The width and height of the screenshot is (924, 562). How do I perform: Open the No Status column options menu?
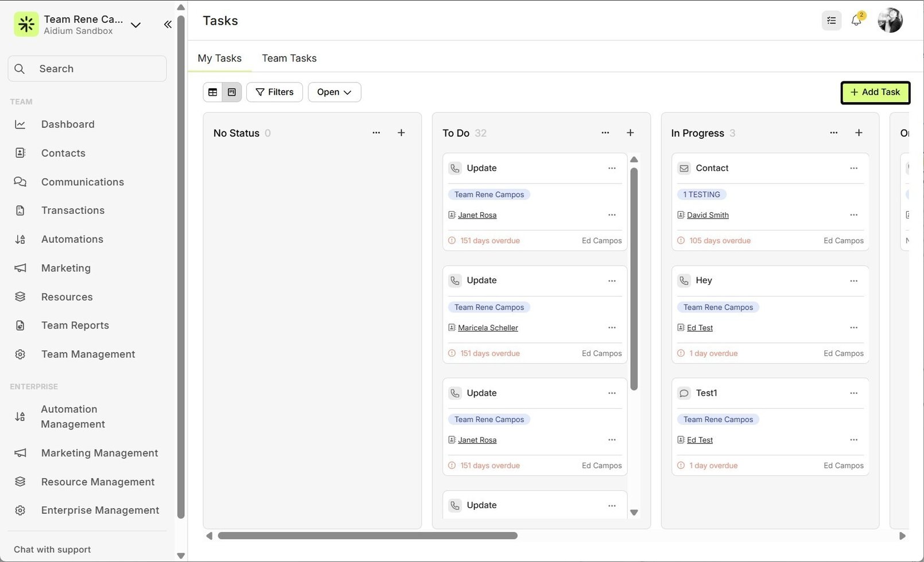tap(376, 132)
